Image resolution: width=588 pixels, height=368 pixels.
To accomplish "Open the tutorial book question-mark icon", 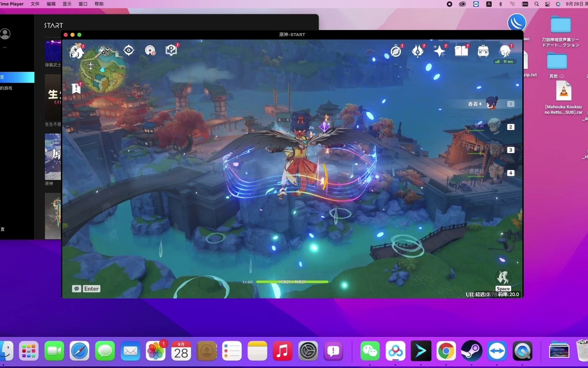I will pyautogui.click(x=171, y=50).
